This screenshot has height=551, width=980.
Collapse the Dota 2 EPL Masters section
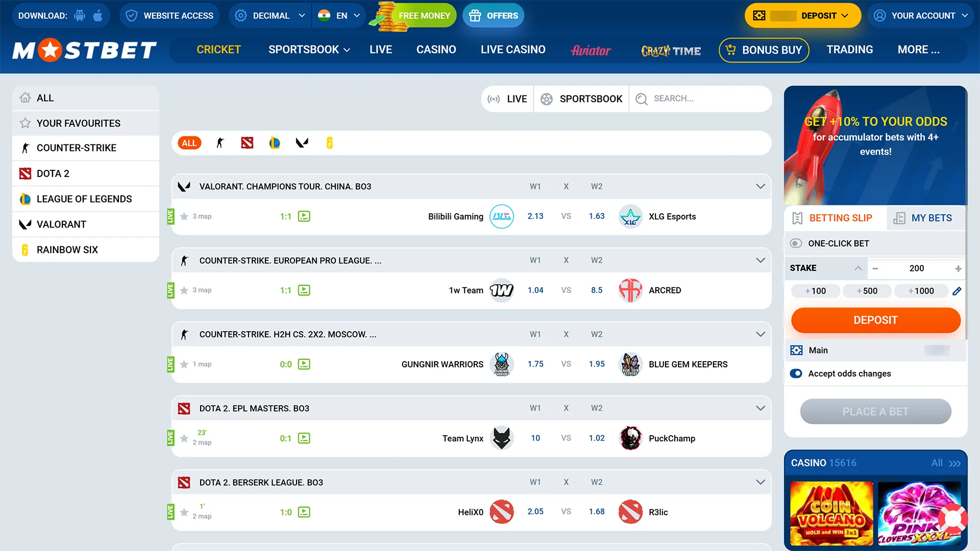point(761,408)
